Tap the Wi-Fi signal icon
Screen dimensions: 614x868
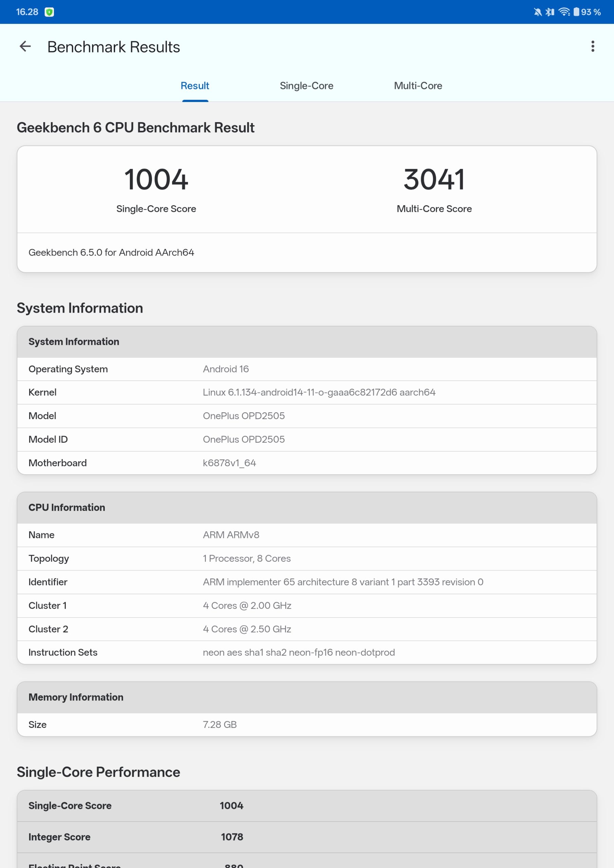pos(564,12)
